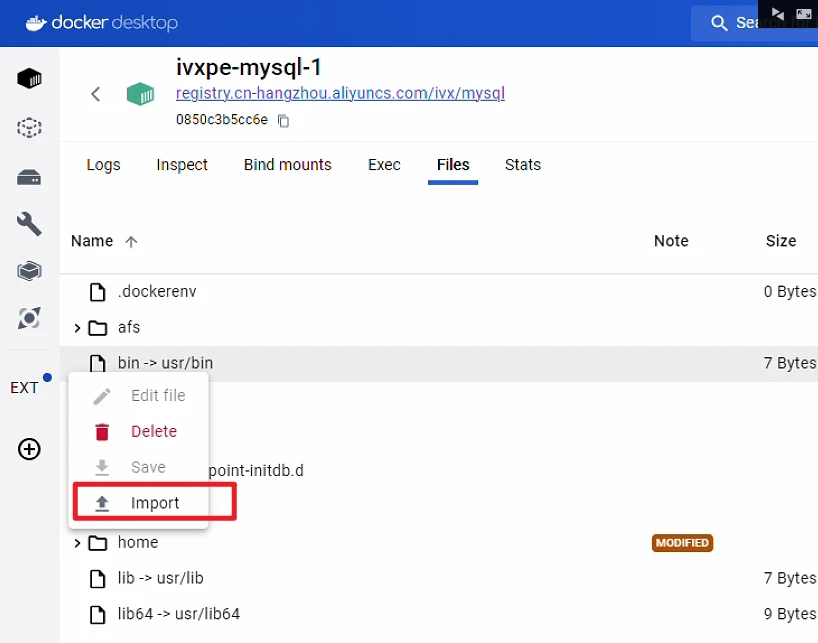Switch to the Bind mounts tab
818x643 pixels.
pyautogui.click(x=287, y=165)
